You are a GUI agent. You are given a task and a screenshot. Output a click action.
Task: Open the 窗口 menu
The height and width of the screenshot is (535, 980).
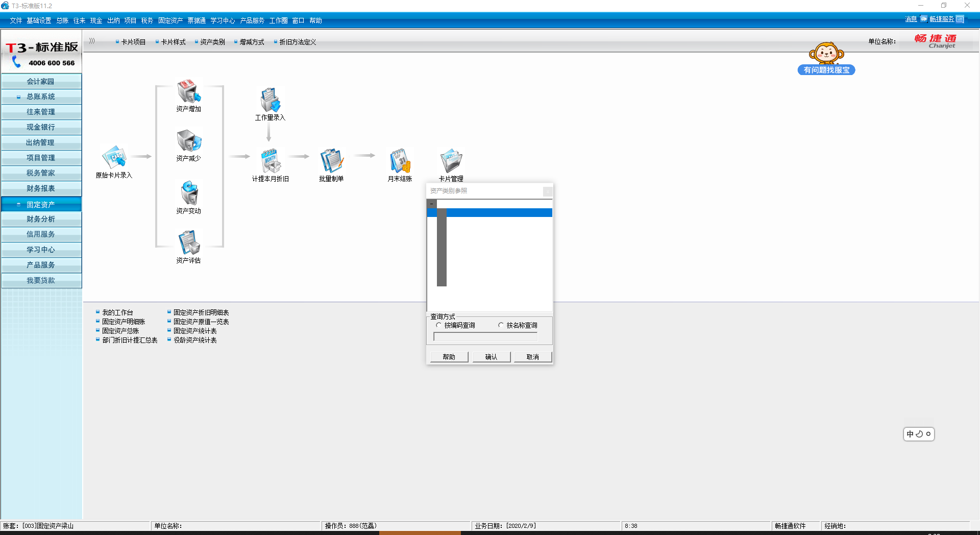pyautogui.click(x=298, y=20)
